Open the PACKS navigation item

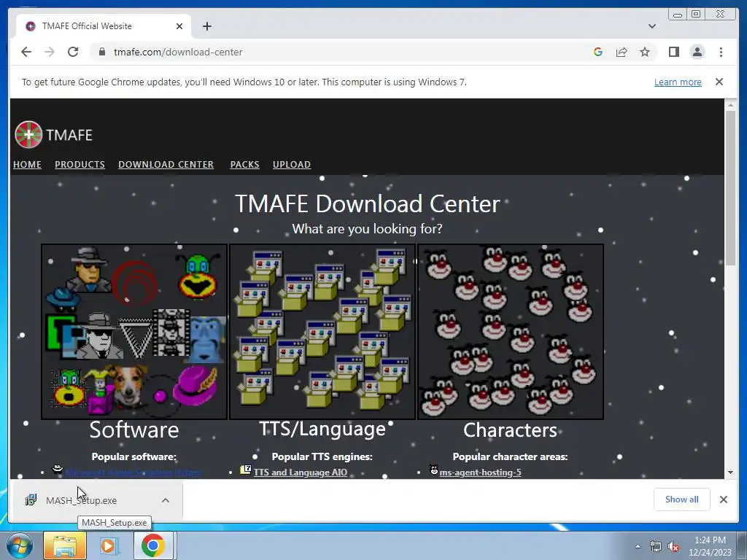coord(244,164)
